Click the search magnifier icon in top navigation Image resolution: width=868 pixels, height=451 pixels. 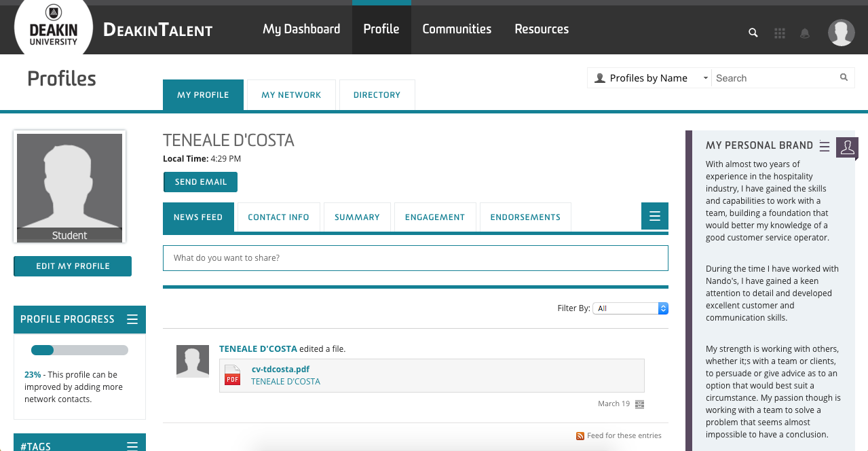point(753,33)
